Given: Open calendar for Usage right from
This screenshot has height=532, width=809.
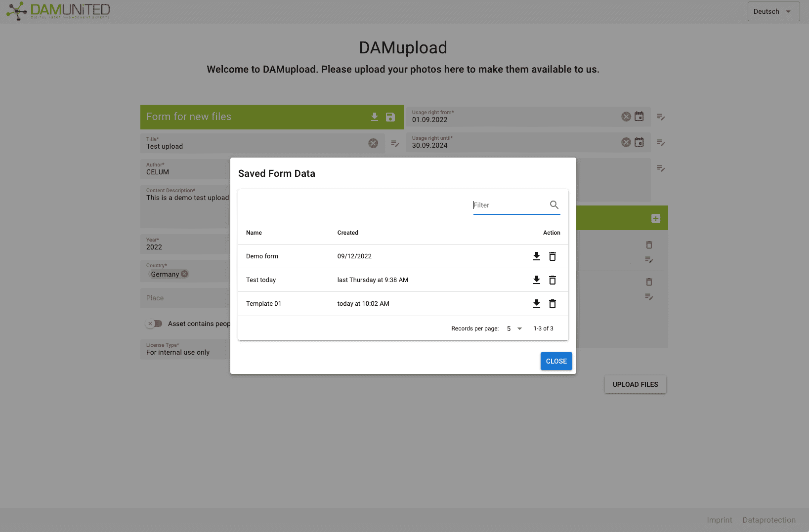Looking at the screenshot, I should [639, 117].
